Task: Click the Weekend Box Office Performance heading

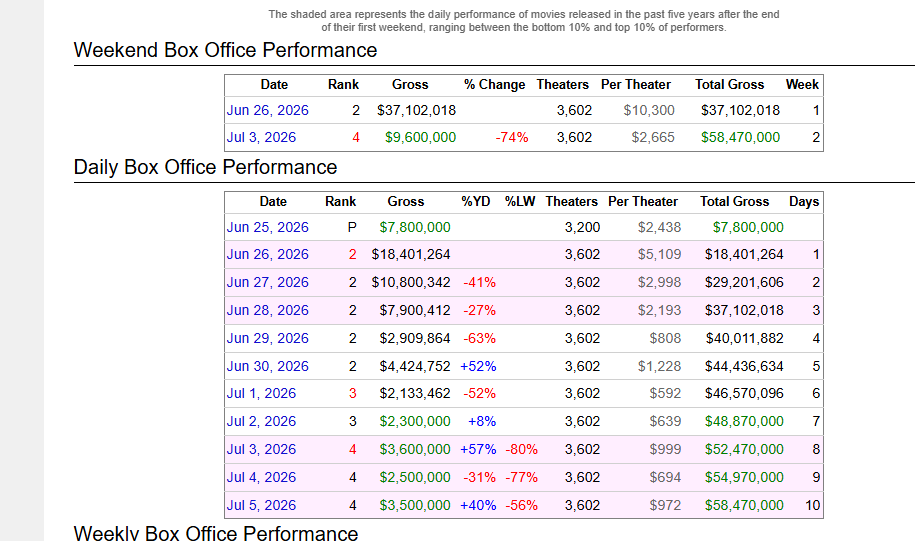Action: tap(225, 50)
